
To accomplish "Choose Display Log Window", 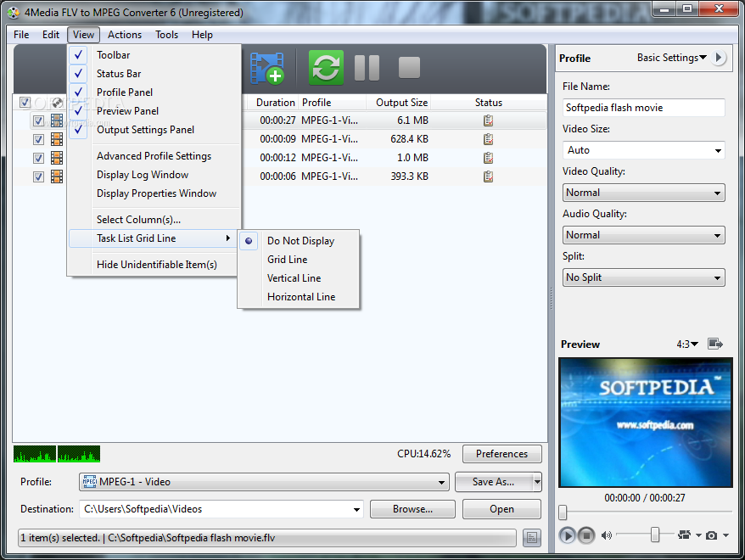I will tap(155, 175).
